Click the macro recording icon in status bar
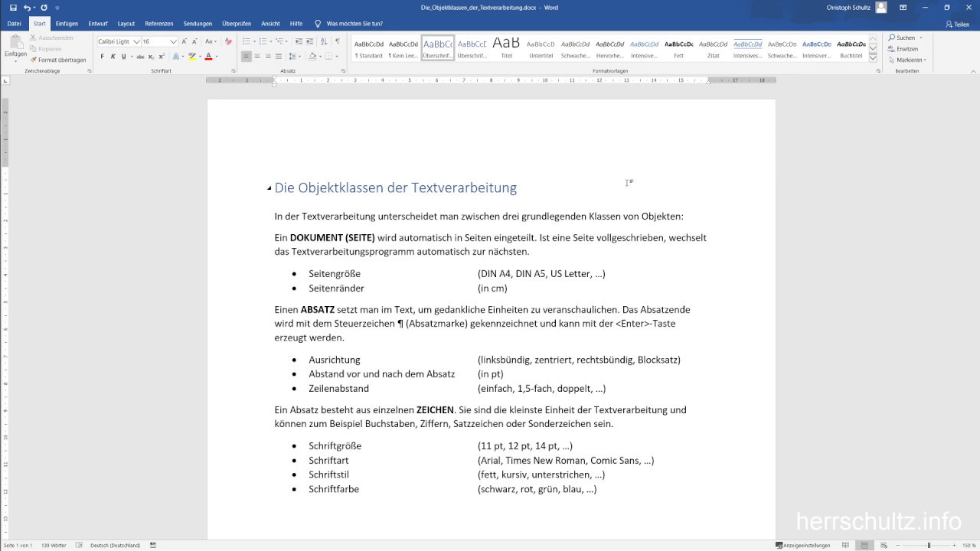 coord(153,545)
